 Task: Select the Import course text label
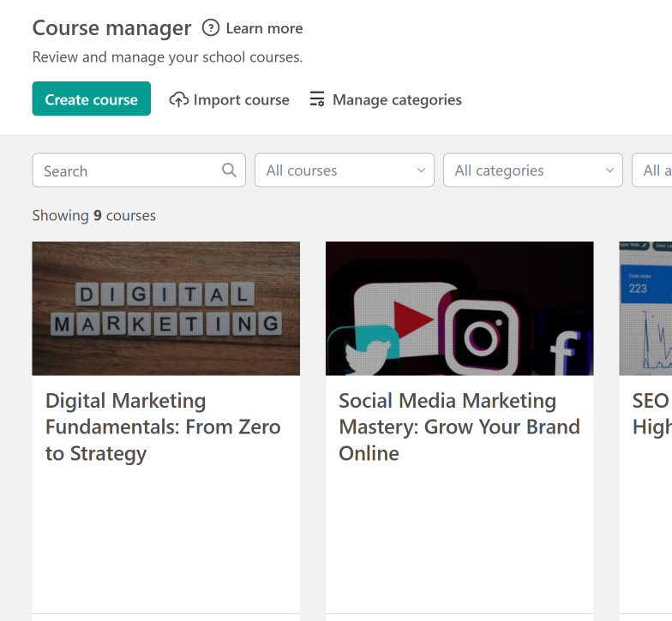[241, 99]
